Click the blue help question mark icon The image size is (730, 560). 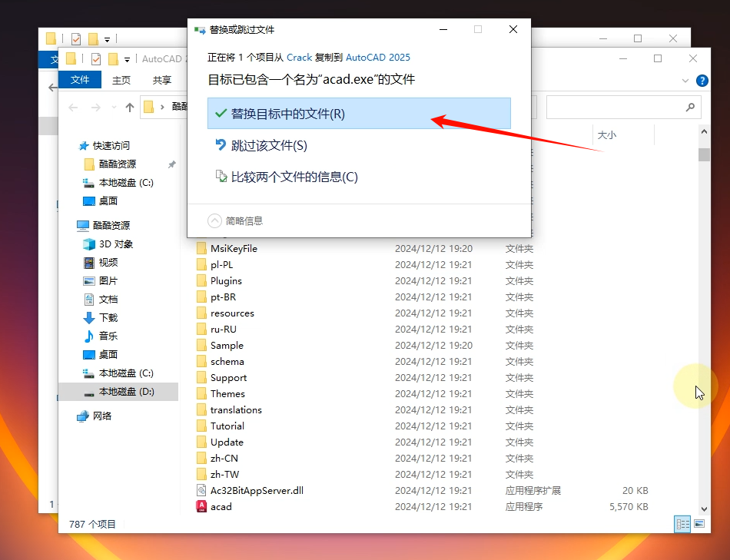[x=702, y=81]
